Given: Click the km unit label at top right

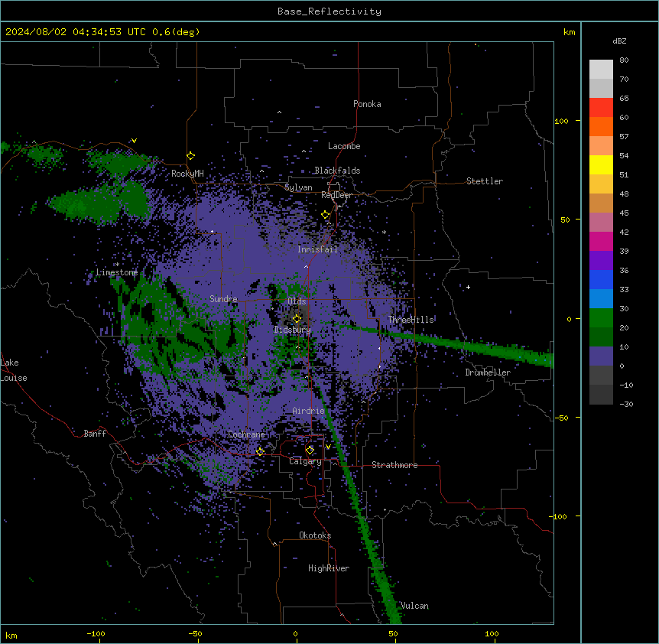Looking at the screenshot, I should tap(569, 32).
